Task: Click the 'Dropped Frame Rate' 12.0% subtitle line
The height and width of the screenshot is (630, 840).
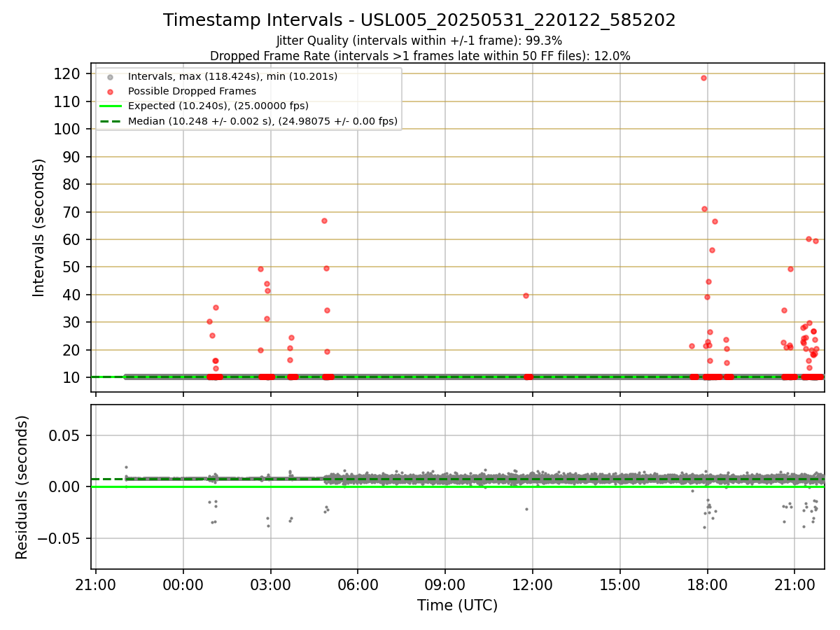Action: click(420, 56)
